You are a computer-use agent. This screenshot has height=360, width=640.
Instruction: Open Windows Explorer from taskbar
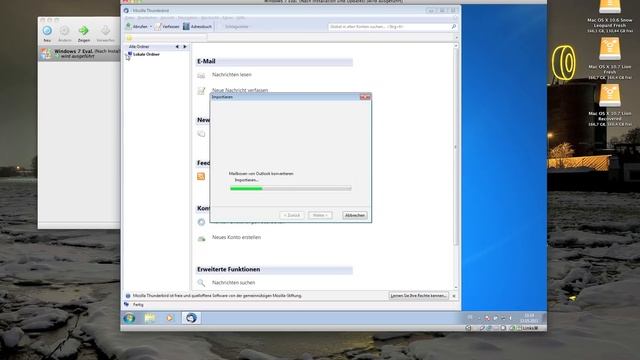149,318
